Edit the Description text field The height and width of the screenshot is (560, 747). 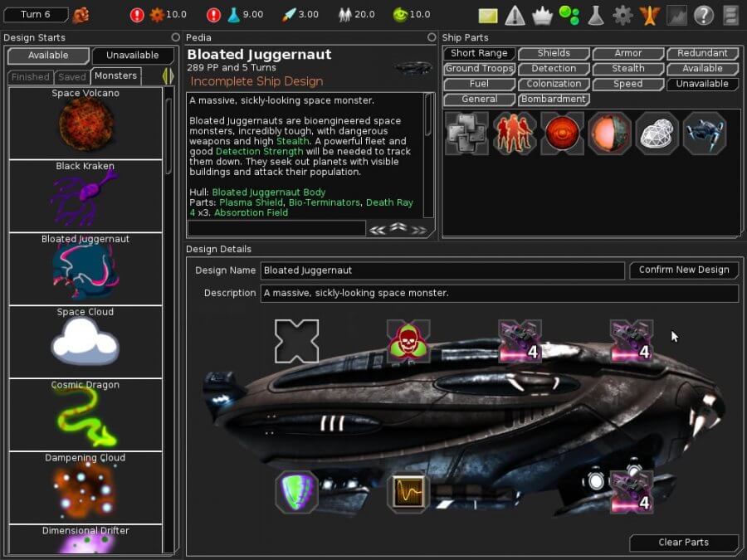(500, 293)
